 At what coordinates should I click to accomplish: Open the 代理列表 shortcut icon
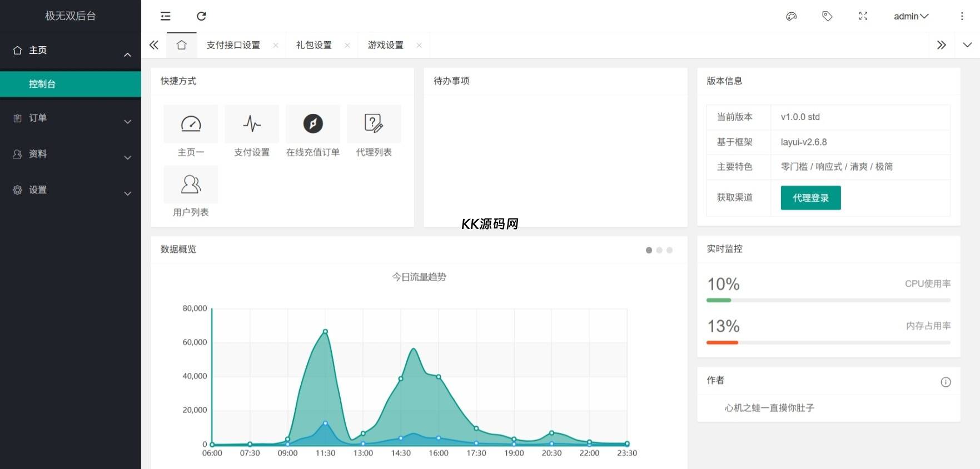click(374, 124)
